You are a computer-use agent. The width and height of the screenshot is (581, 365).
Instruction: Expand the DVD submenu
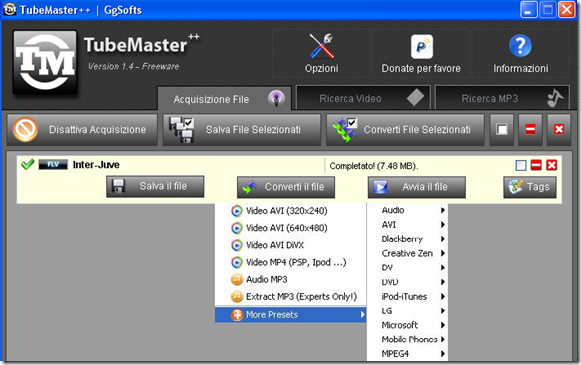[x=407, y=282]
